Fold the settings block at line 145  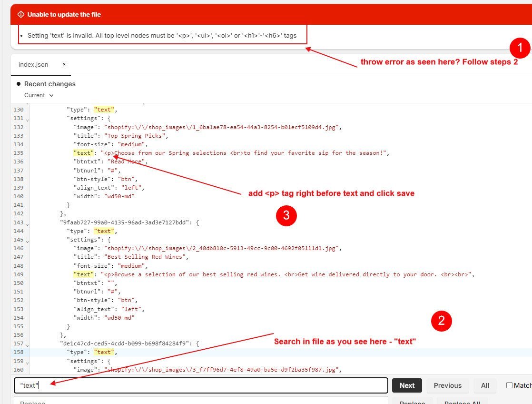(27, 240)
